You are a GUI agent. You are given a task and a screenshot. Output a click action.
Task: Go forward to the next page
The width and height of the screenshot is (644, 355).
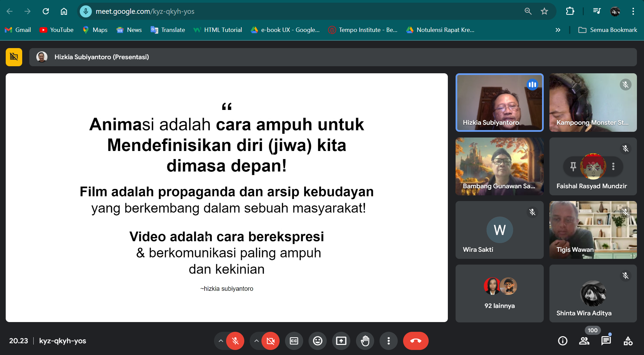(28, 11)
